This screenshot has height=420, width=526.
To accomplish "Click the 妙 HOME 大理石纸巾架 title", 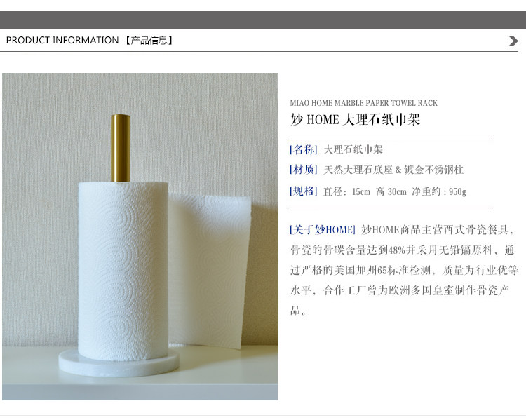I will pos(356,120).
